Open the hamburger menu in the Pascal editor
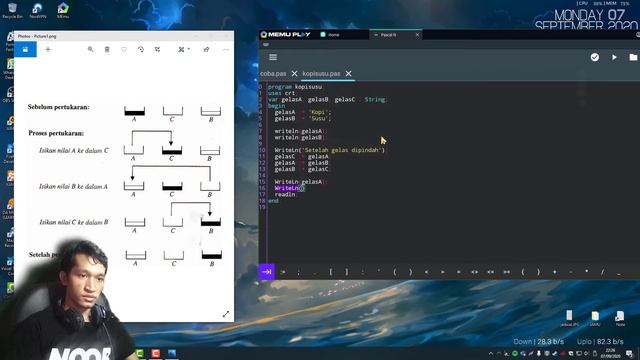Image resolution: width=640 pixels, height=360 pixels. click(x=273, y=57)
